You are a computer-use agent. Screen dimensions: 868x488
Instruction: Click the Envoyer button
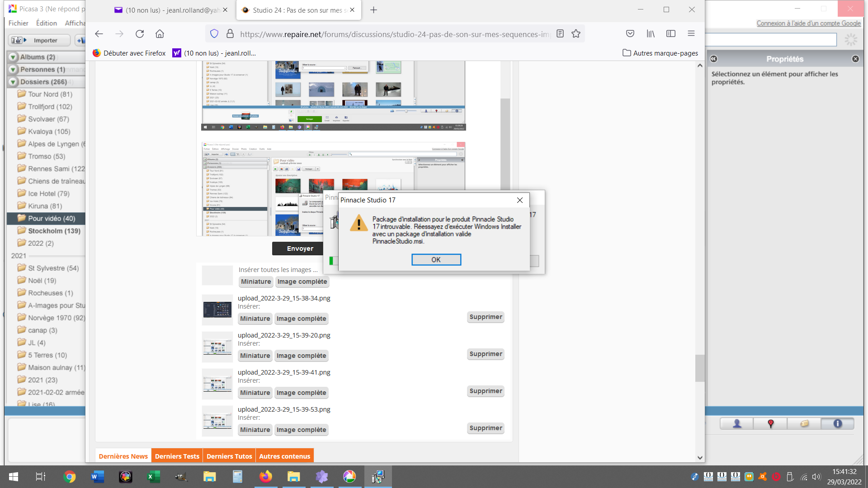point(300,249)
